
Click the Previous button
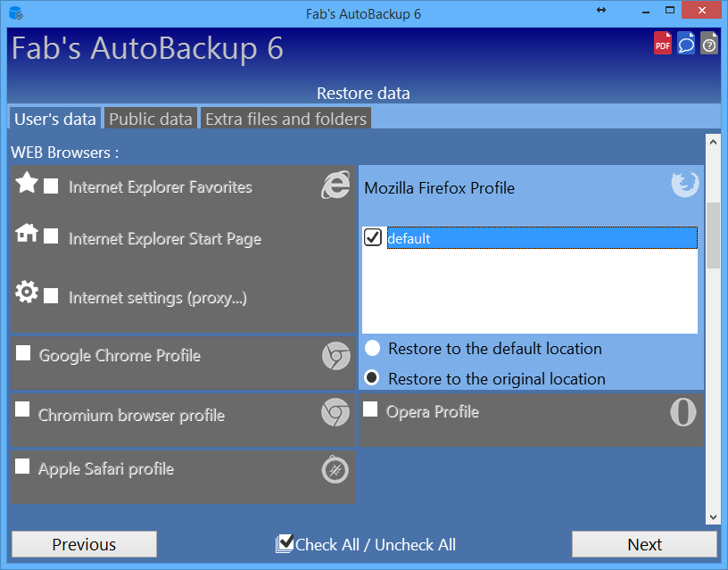coord(84,544)
